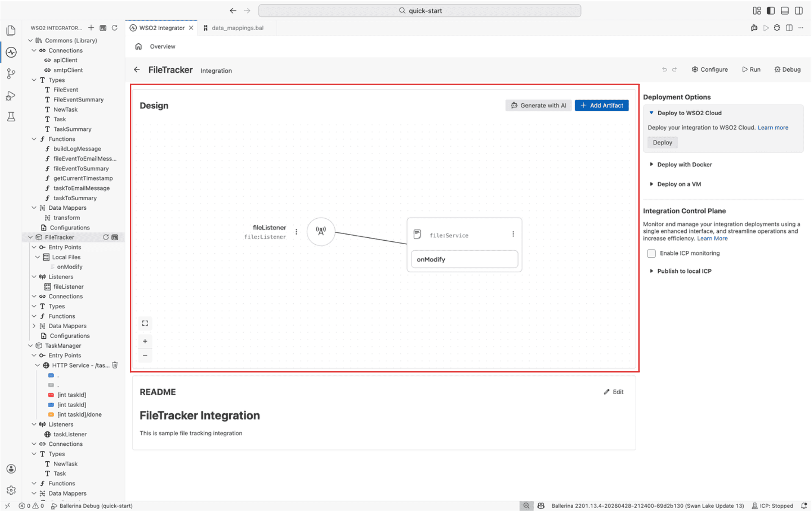Expand Data Mappers under FileTracker
The image size is (812, 513).
34,326
